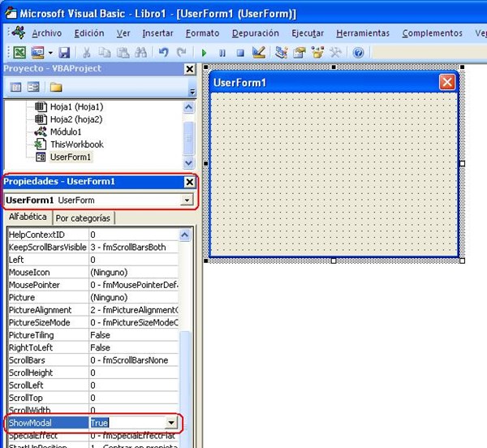Click the View Code icon in Project panel
487x448 pixels.
pos(15,87)
